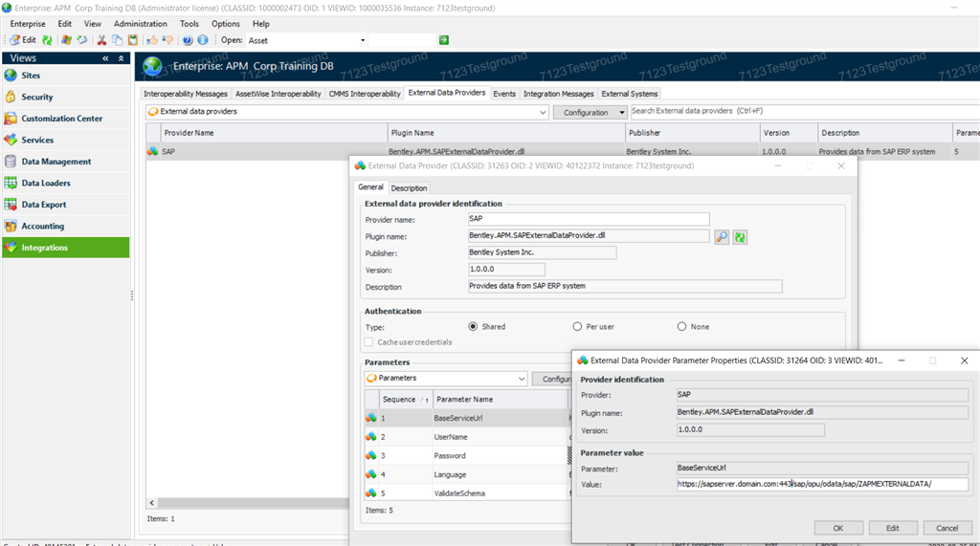This screenshot has height=546, width=980.
Task: Click the blue info icon in toolbar
Action: [203, 40]
